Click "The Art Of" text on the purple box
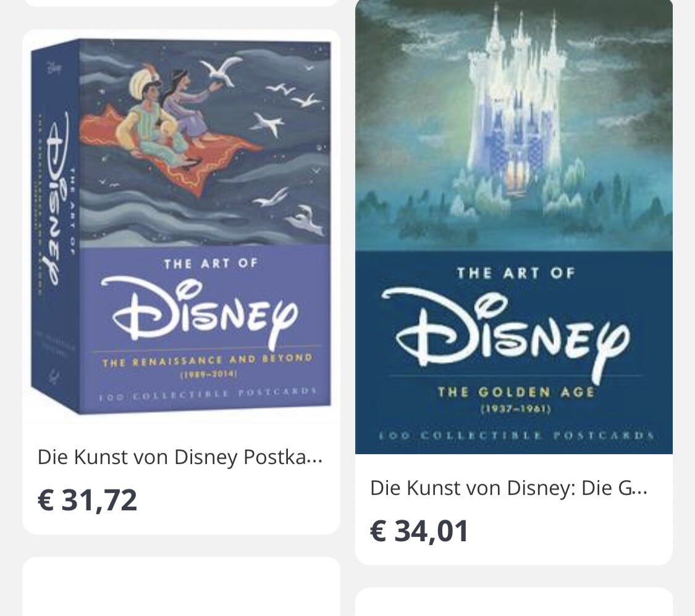Image resolution: width=695 pixels, height=616 pixels. pos(211,264)
